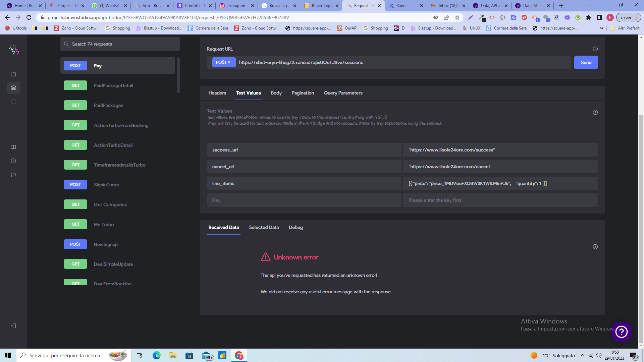Click the empty Key input field
Image resolution: width=644 pixels, height=362 pixels.
pos(304,200)
